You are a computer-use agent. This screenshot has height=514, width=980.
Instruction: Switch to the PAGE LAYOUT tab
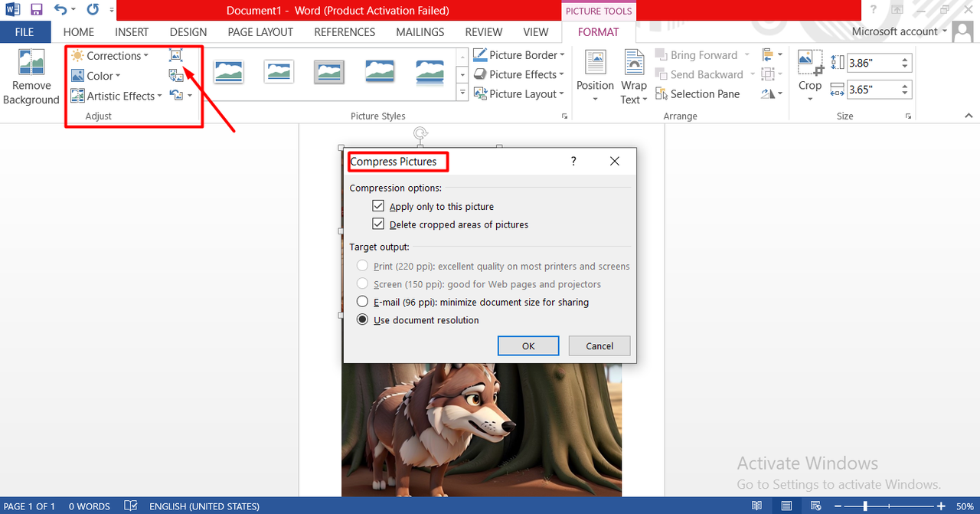pos(260,32)
